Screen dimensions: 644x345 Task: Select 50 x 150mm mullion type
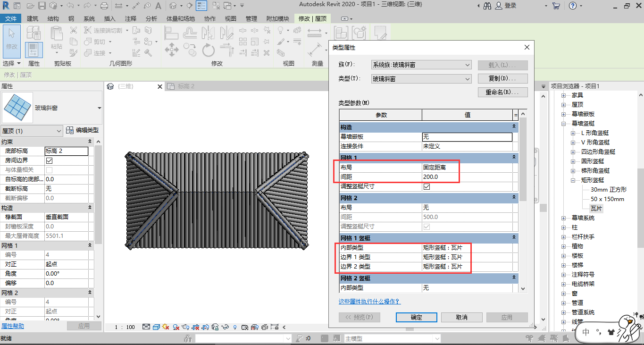pyautogui.click(x=607, y=199)
